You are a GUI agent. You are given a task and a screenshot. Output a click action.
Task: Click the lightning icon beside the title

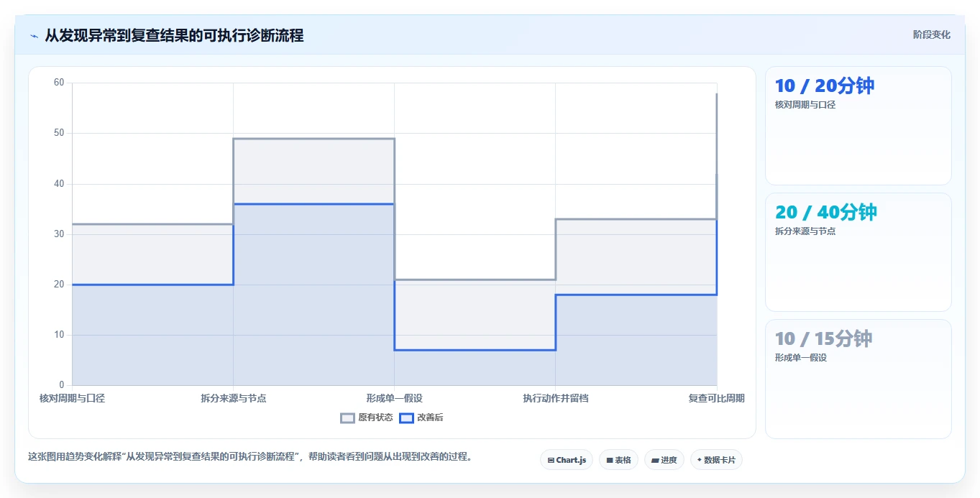(x=34, y=35)
